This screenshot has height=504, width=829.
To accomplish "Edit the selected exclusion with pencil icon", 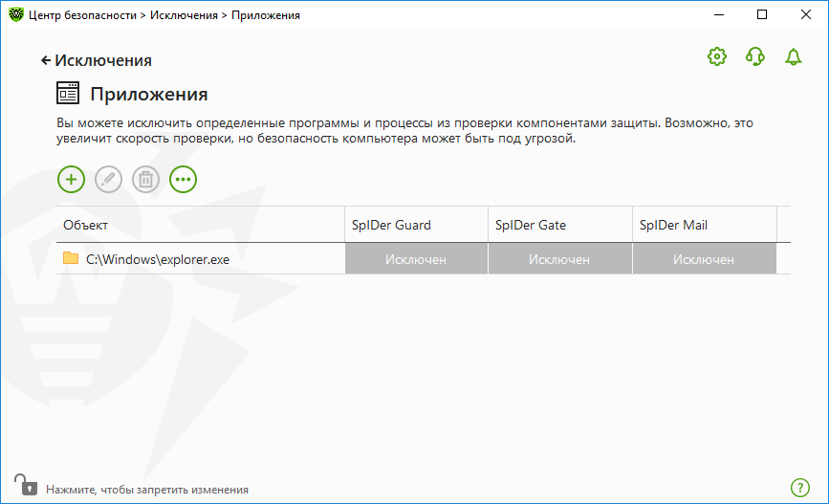I will tap(108, 179).
